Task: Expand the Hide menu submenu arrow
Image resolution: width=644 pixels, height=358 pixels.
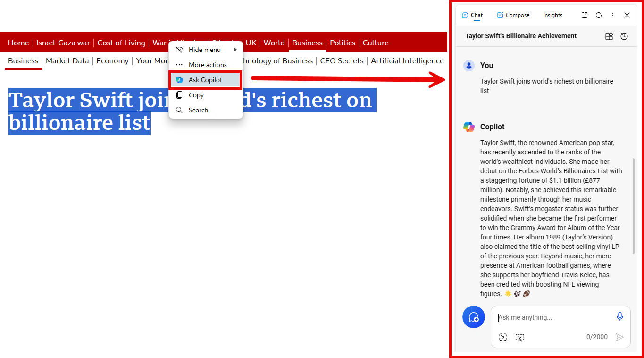Action: (x=235, y=50)
